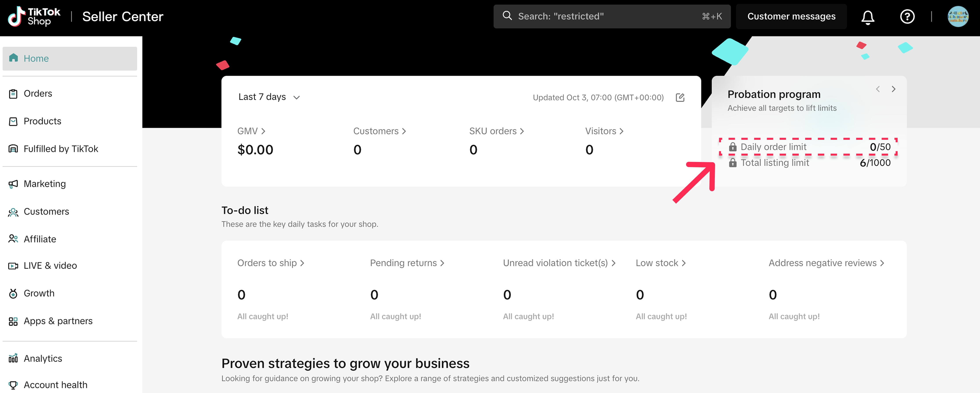This screenshot has width=980, height=393.
Task: Open the Last 7 days dropdown
Action: click(269, 97)
